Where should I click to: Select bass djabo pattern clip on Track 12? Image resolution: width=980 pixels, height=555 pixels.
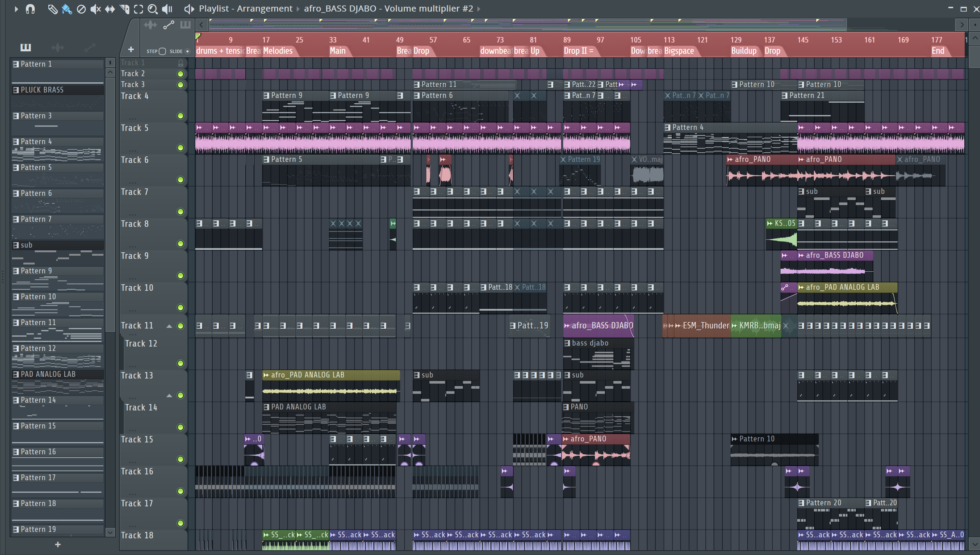[x=598, y=354]
